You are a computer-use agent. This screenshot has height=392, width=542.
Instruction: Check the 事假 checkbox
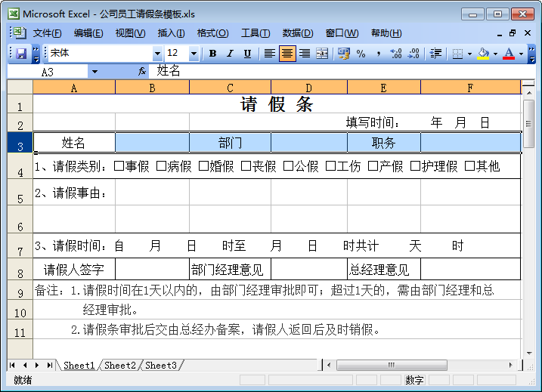point(119,165)
